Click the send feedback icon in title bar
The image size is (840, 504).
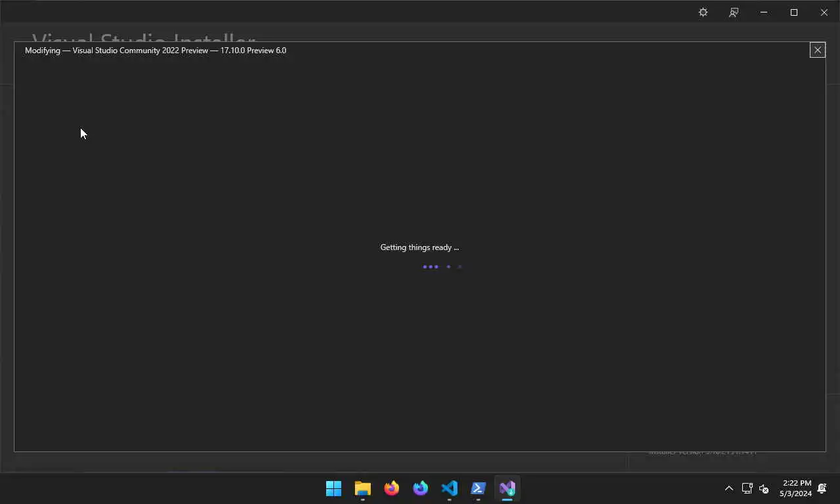click(x=734, y=12)
